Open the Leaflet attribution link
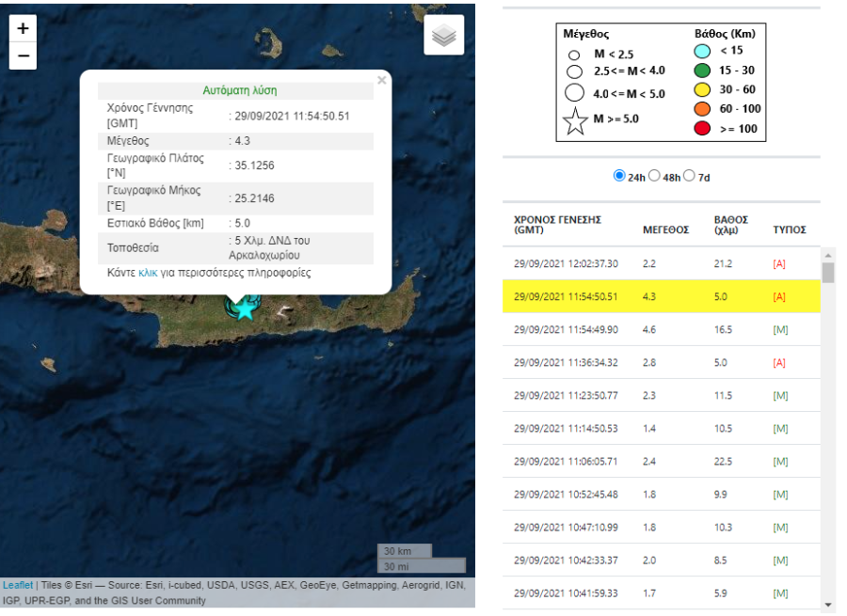Image resolution: width=847 pixels, height=616 pixels. click(x=18, y=585)
